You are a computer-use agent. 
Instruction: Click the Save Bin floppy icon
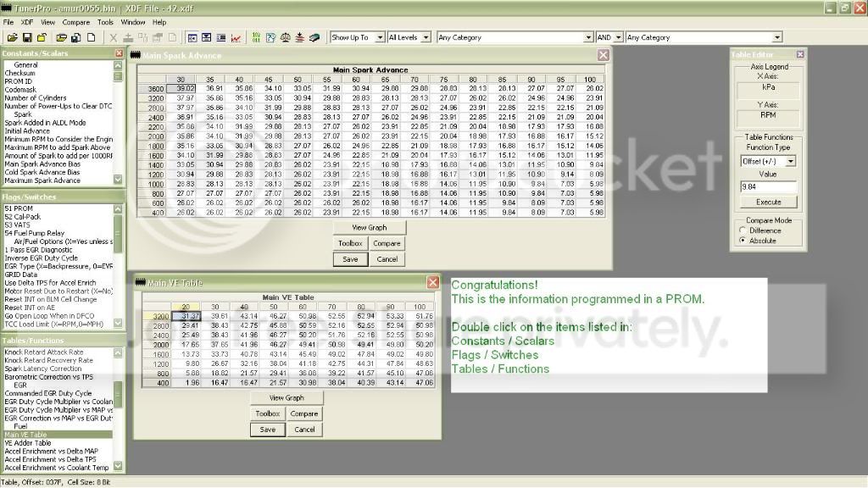pos(26,37)
